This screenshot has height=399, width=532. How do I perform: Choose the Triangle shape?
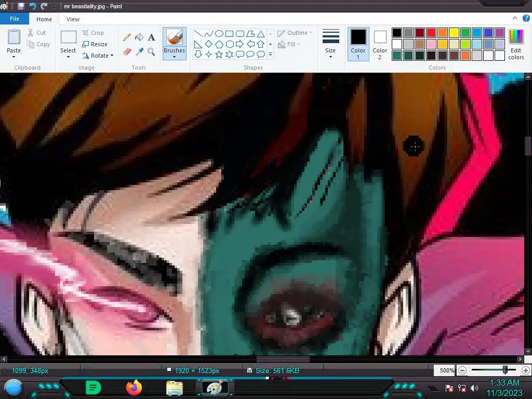pyautogui.click(x=261, y=34)
